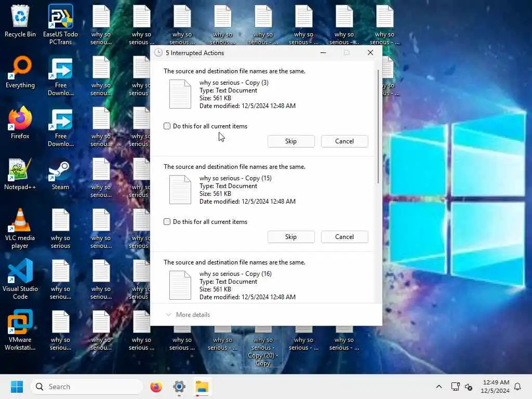Select the upper Free Download shortcut beside Everything

[x=60, y=76]
